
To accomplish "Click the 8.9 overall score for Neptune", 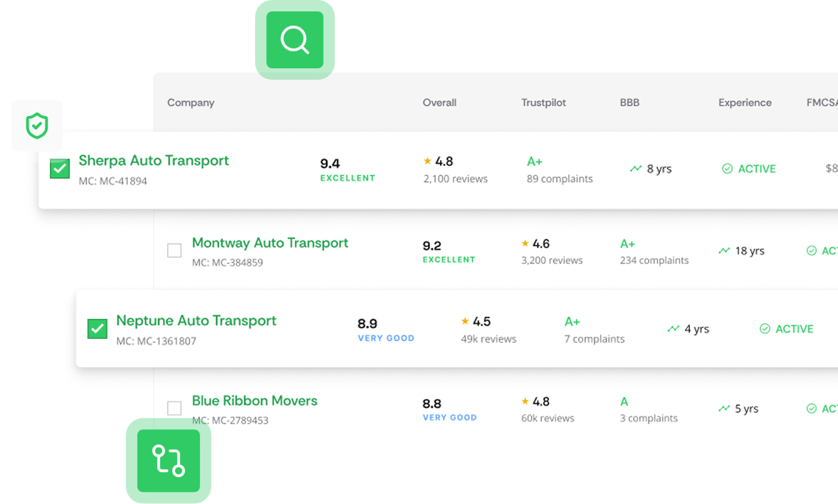I will [367, 323].
